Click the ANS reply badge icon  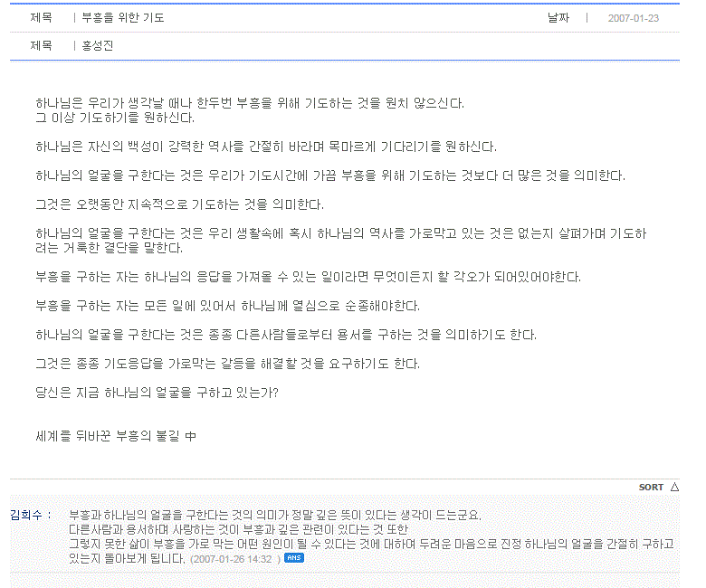pos(294,558)
